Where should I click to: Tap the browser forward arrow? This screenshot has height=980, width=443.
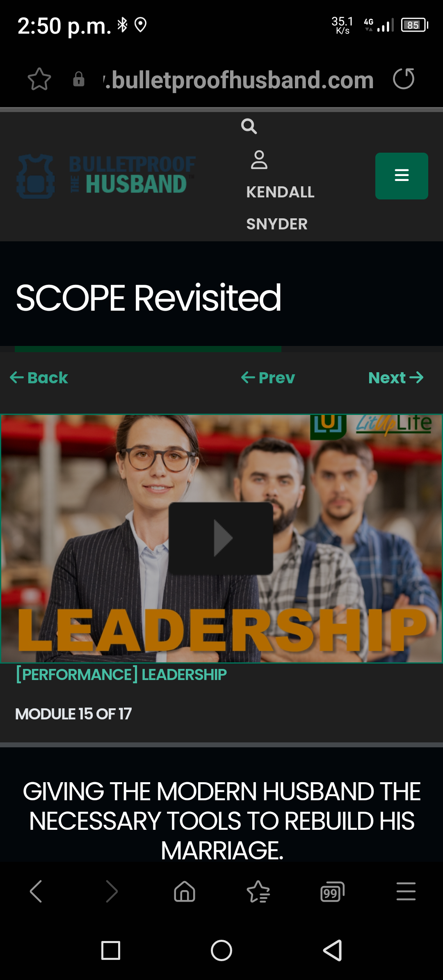(x=111, y=891)
